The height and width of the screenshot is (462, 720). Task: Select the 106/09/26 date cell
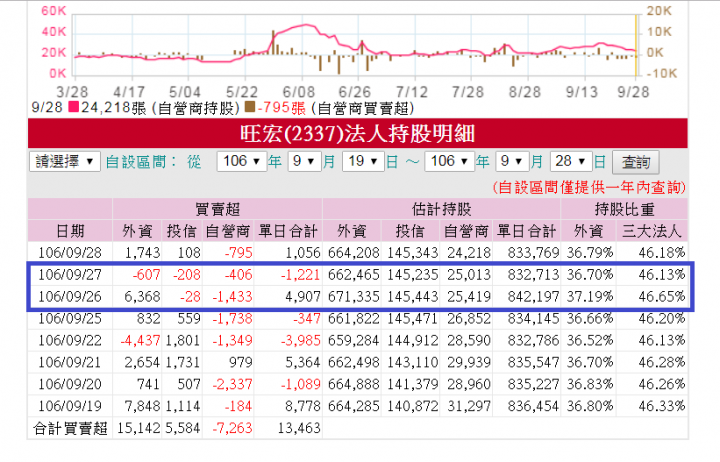70,297
